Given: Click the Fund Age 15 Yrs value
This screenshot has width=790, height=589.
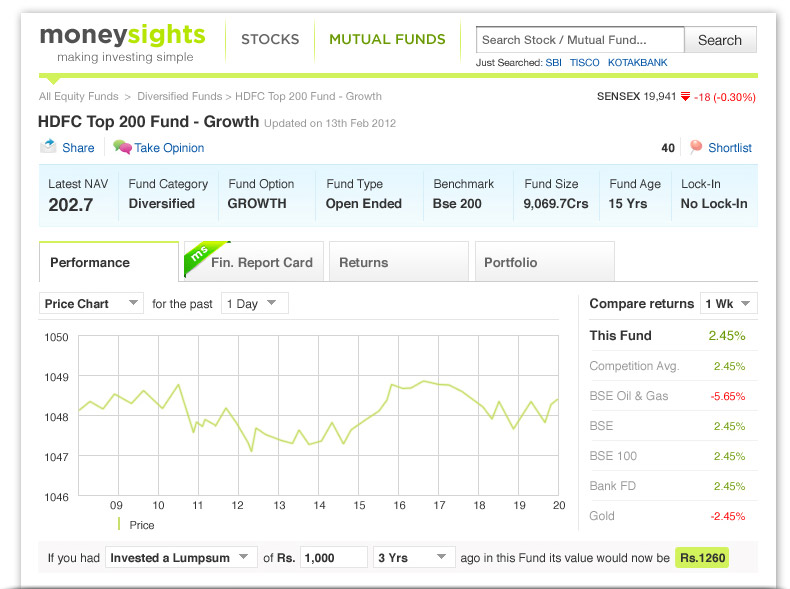Looking at the screenshot, I should pyautogui.click(x=628, y=204).
